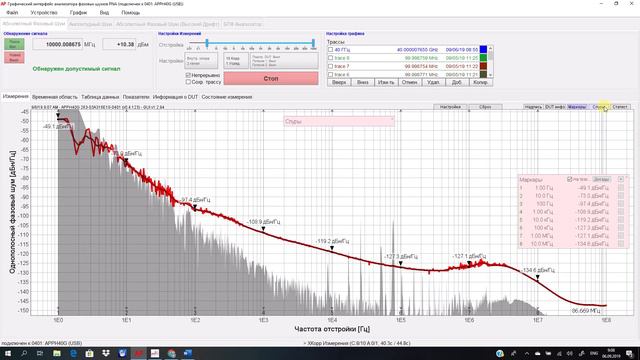Click the DUT инфо graph button
The image size is (640, 360).
click(555, 107)
